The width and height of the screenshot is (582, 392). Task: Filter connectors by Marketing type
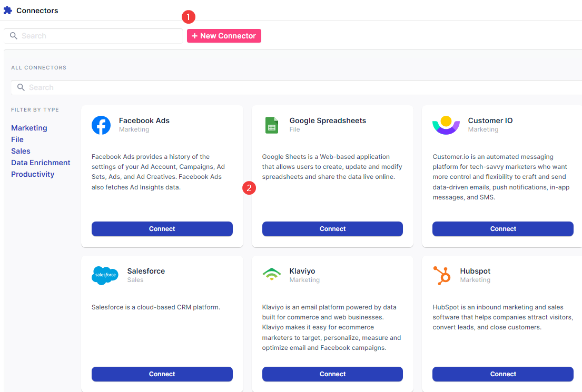click(29, 128)
